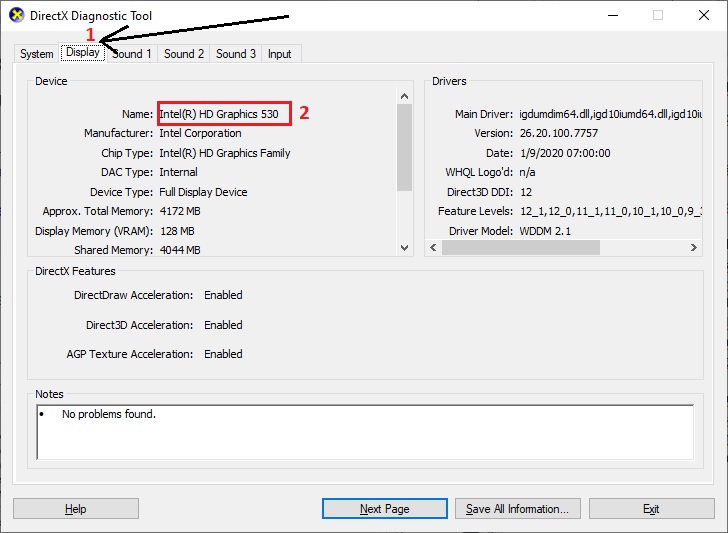Viewport: 728px width, 533px height.
Task: Click the 128 MB VRAM value
Action: tap(177, 231)
